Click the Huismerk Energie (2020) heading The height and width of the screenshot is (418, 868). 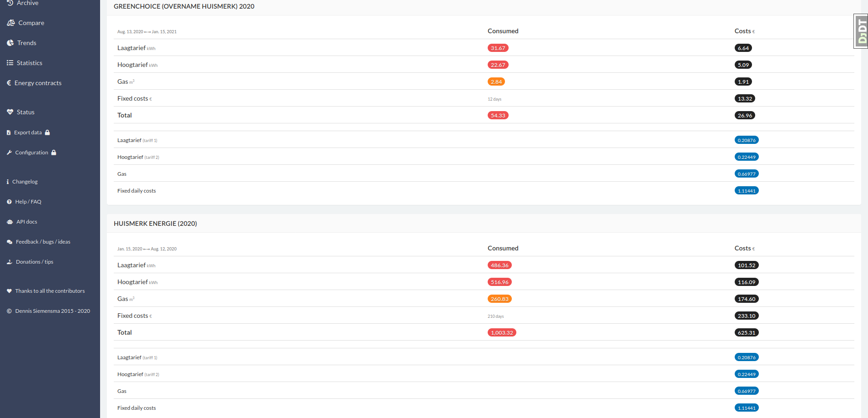click(155, 224)
